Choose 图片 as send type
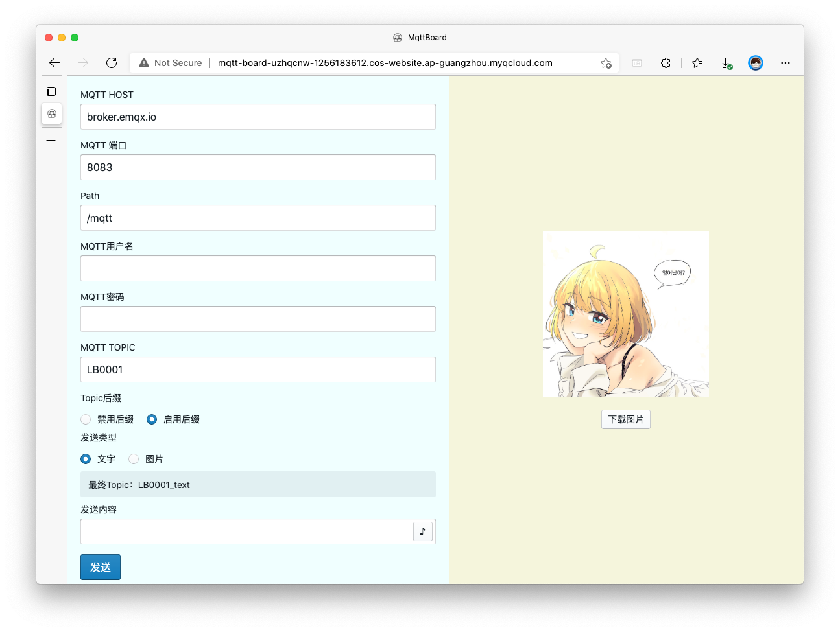The image size is (840, 632). pyautogui.click(x=134, y=459)
